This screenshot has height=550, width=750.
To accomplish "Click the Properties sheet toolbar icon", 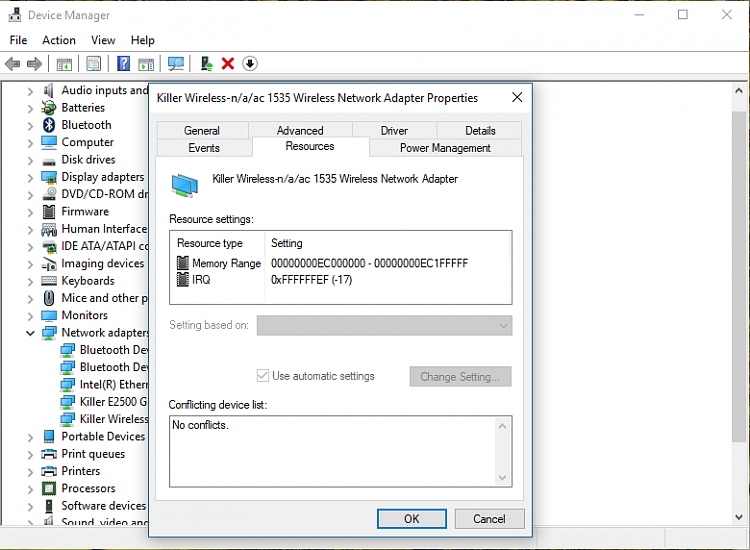I will click(94, 64).
